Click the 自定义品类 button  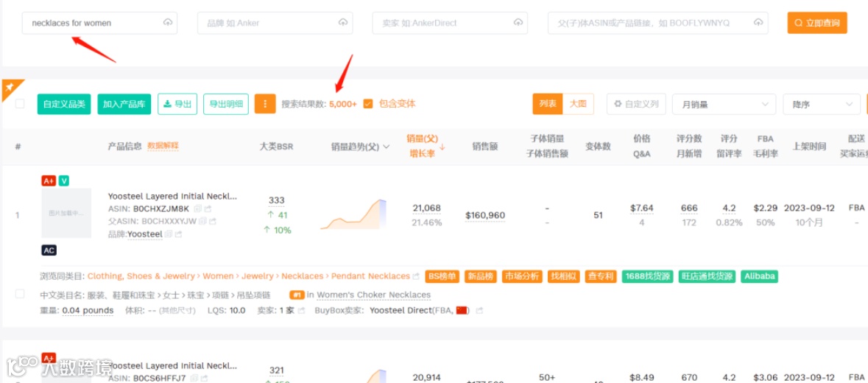pos(64,104)
